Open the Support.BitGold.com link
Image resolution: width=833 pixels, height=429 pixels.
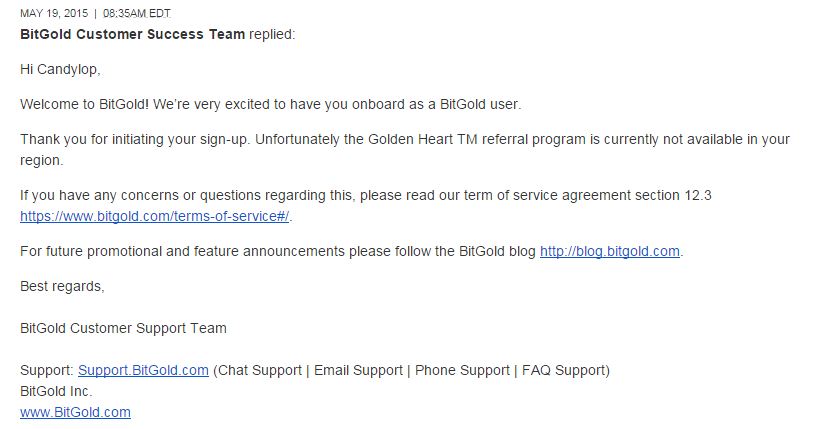point(143,370)
